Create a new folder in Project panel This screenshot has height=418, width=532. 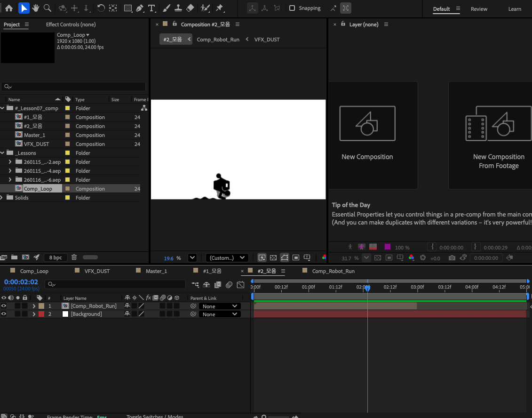click(x=14, y=257)
